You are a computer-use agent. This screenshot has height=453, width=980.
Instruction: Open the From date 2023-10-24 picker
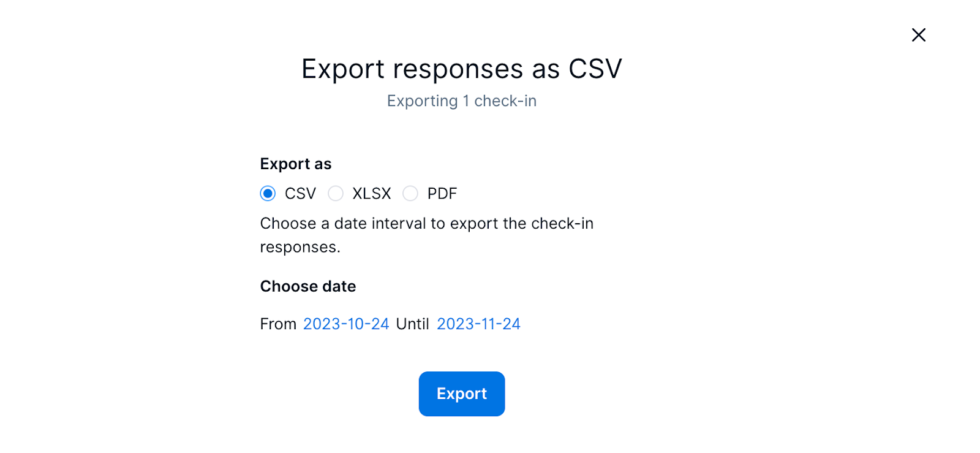click(346, 324)
